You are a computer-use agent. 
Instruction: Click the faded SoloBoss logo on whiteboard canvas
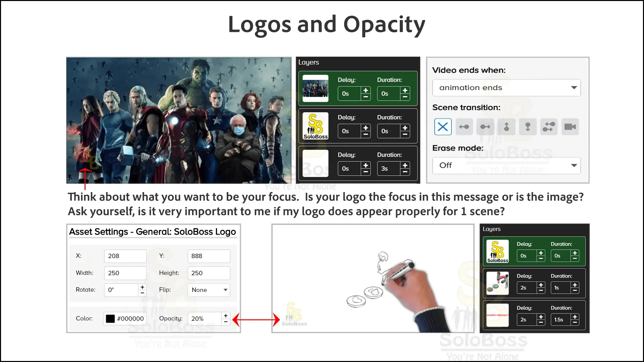pos(294,314)
